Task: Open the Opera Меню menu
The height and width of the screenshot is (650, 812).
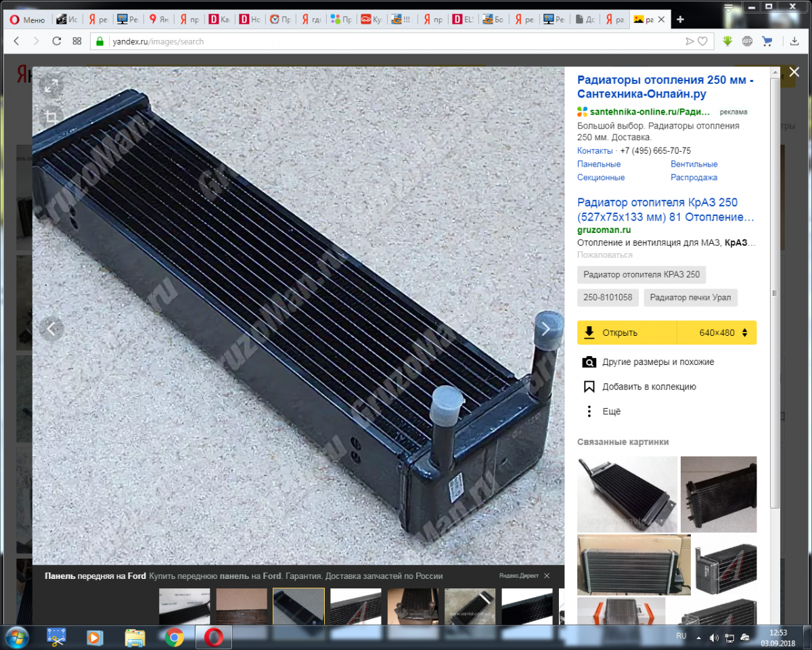Action: click(x=28, y=20)
